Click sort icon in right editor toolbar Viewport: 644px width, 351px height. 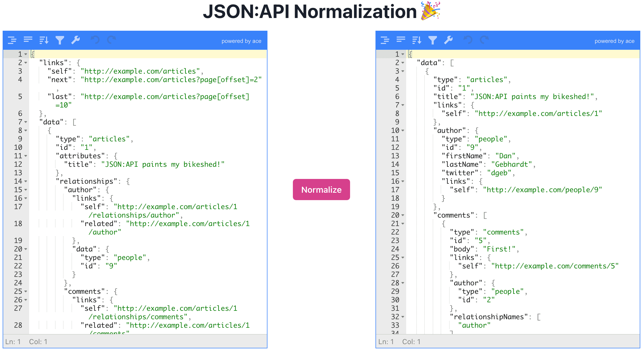tap(417, 40)
